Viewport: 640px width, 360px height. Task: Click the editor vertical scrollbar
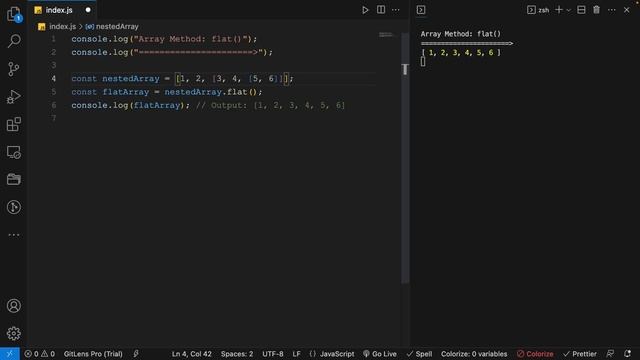click(x=405, y=158)
